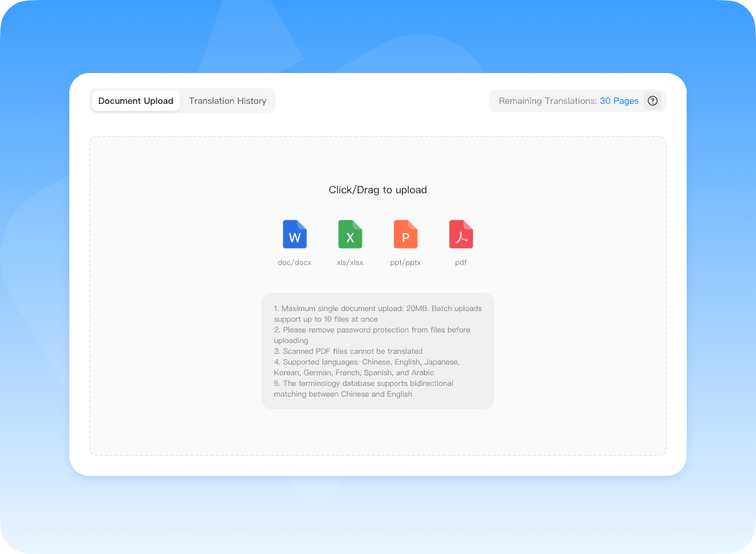Click the blue Word document icon
This screenshot has width=756, height=554.
pos(294,234)
